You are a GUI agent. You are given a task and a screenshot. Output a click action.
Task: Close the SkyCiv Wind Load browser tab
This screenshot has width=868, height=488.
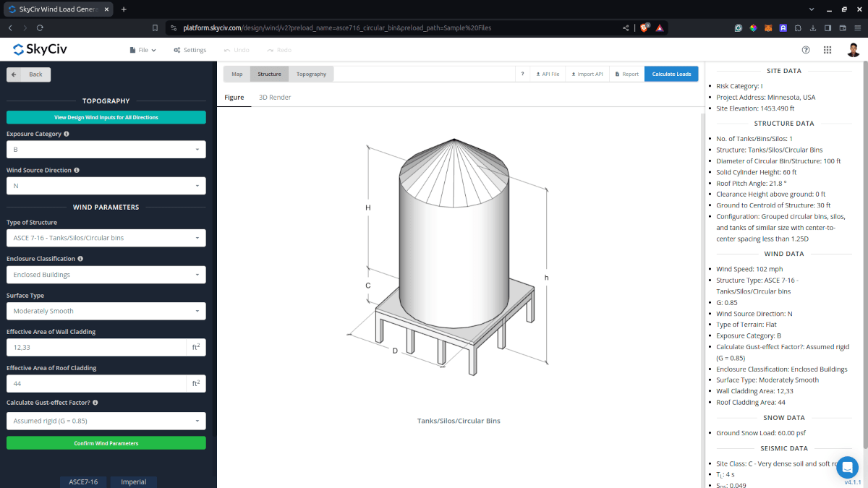[x=108, y=9]
